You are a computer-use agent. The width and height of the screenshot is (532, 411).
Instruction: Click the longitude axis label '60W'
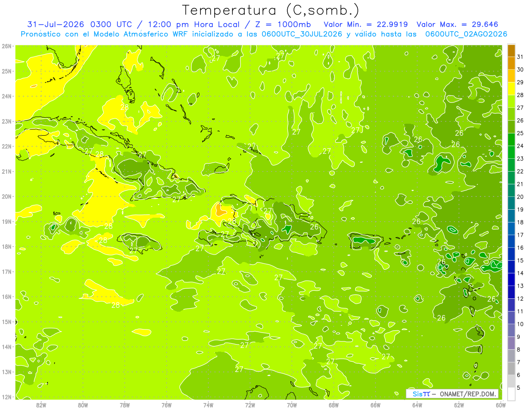coord(501,405)
